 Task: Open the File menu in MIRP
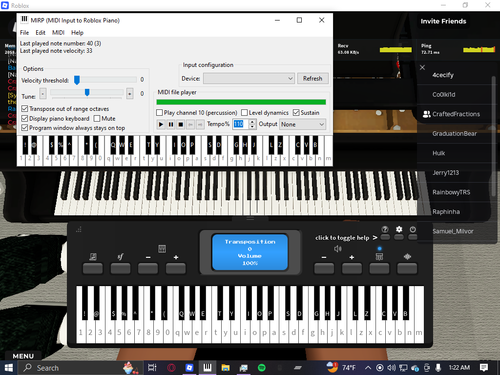24,33
